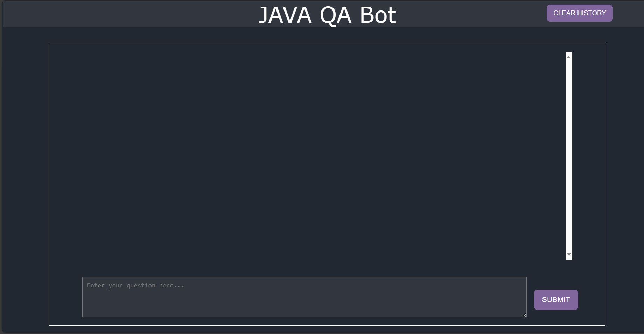Click the word "JAVA" in the heading
The height and width of the screenshot is (334, 644).
pyautogui.click(x=285, y=15)
